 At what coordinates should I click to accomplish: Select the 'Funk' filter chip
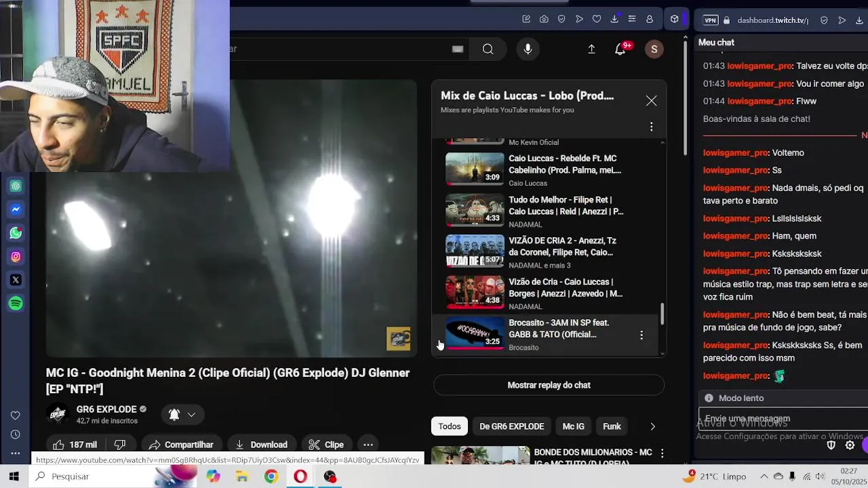[612, 426]
